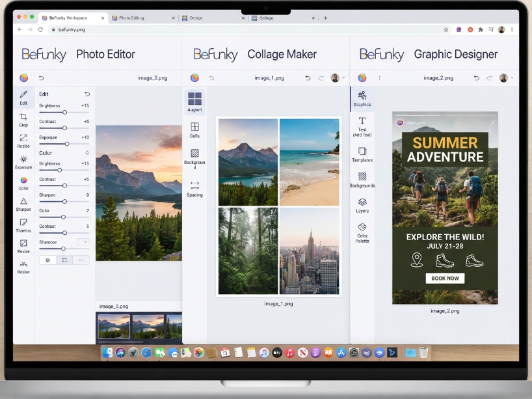The image size is (532, 399).
Task: Click crop icon button below Sharotoe slider
Action: [x=64, y=260]
